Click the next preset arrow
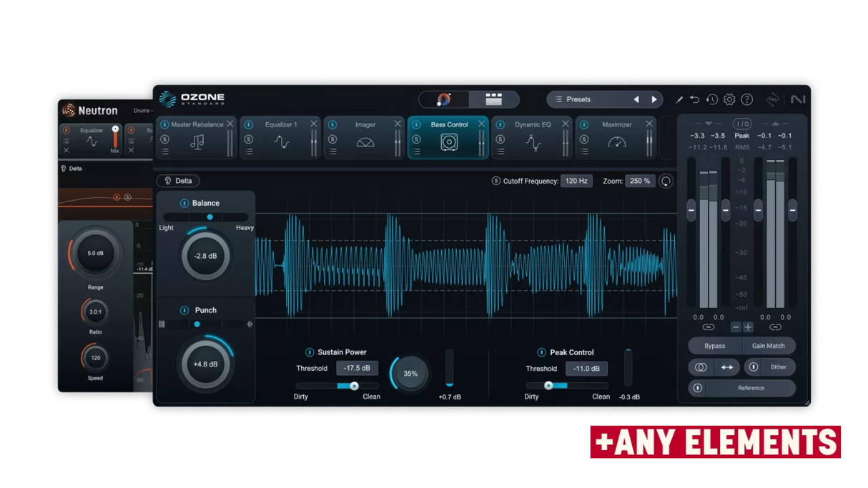Viewport: 868px width, 488px height. (654, 99)
